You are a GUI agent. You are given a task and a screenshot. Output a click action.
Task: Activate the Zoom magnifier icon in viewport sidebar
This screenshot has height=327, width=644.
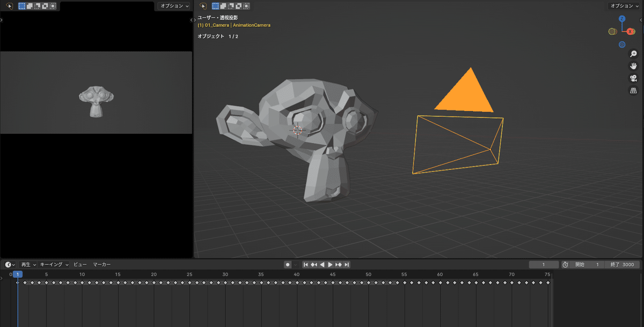(x=633, y=54)
